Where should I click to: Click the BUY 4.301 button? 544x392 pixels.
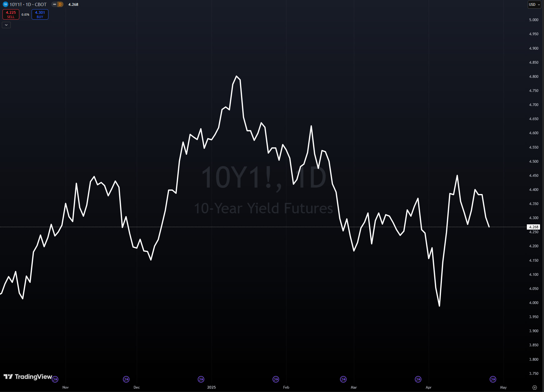(x=40, y=14)
